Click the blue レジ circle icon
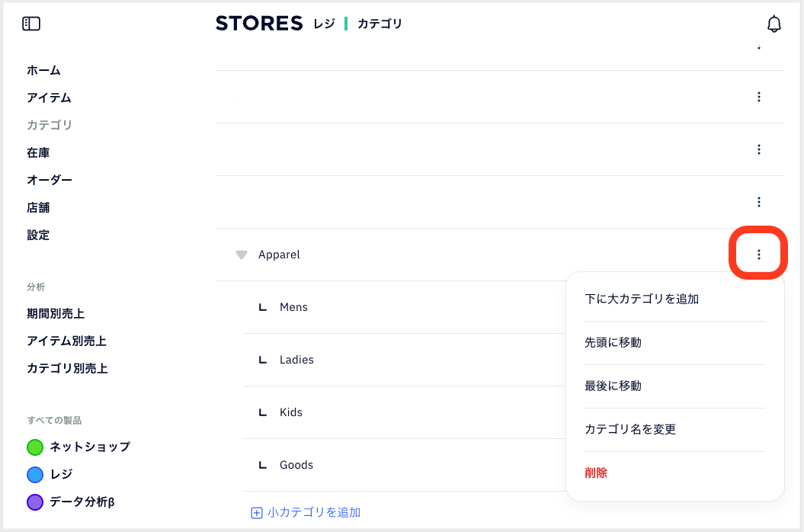 35,475
